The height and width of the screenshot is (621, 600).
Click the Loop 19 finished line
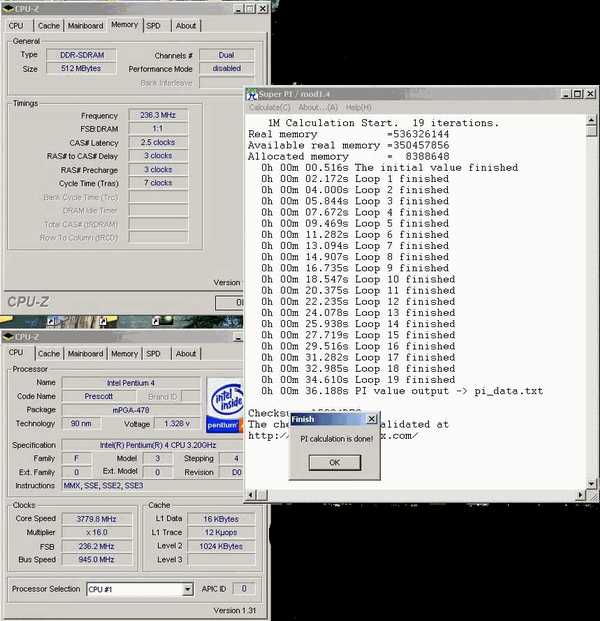(x=358, y=380)
